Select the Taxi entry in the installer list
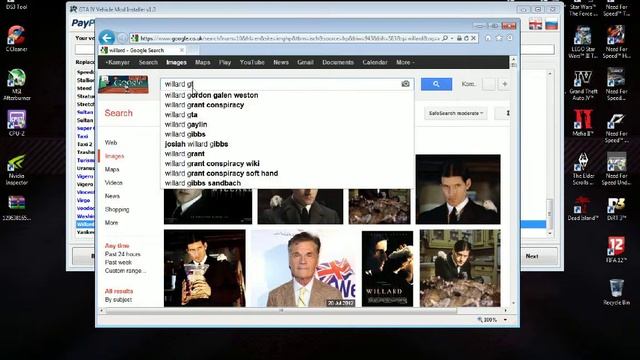The width and height of the screenshot is (640, 360). coord(82,136)
